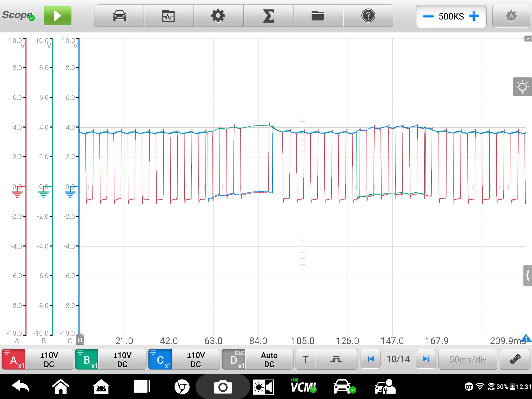Click the collapse arrow at chart top-right
Screen dimensions: 532x399
click(528, 39)
